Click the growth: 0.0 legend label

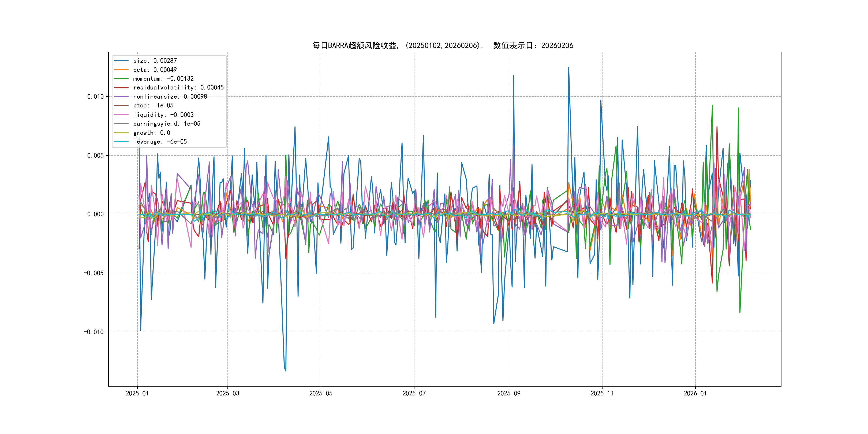(x=151, y=133)
